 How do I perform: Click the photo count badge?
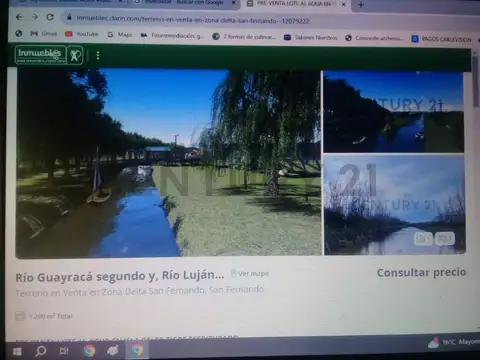click(x=423, y=239)
